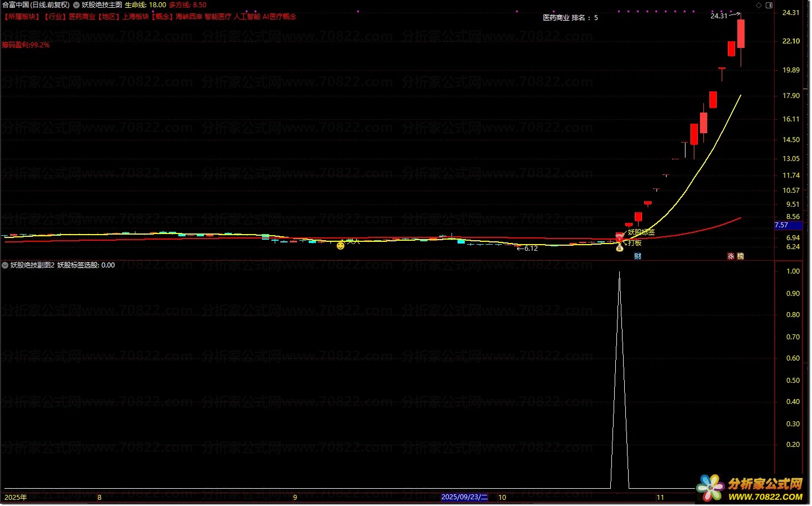Click the diamond icon at top right
Viewport: 812px width, 506px height.
[x=758, y=5]
